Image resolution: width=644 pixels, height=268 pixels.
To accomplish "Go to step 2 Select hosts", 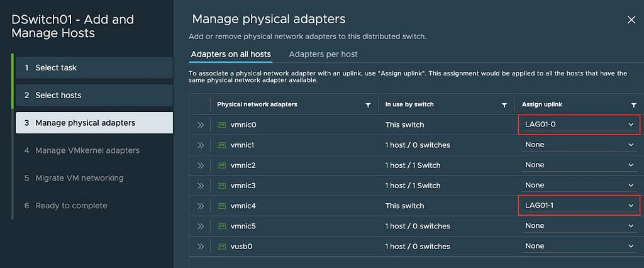I will pyautogui.click(x=94, y=95).
